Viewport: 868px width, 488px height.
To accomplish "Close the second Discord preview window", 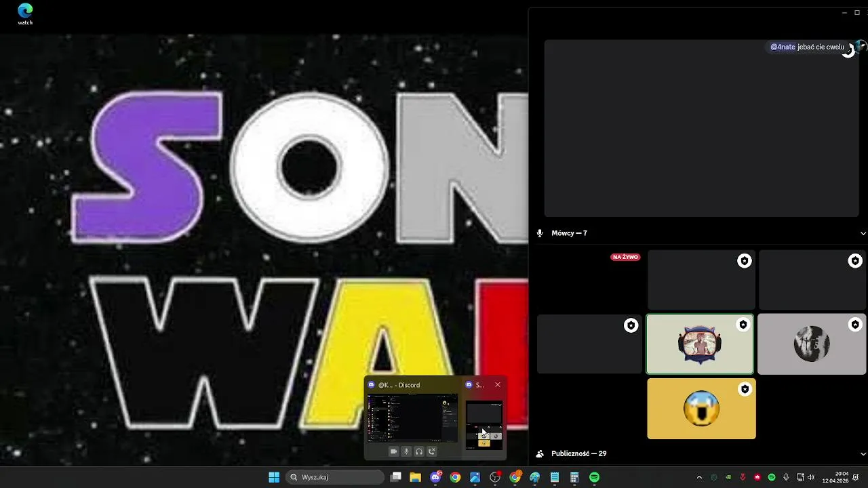I will [498, 384].
